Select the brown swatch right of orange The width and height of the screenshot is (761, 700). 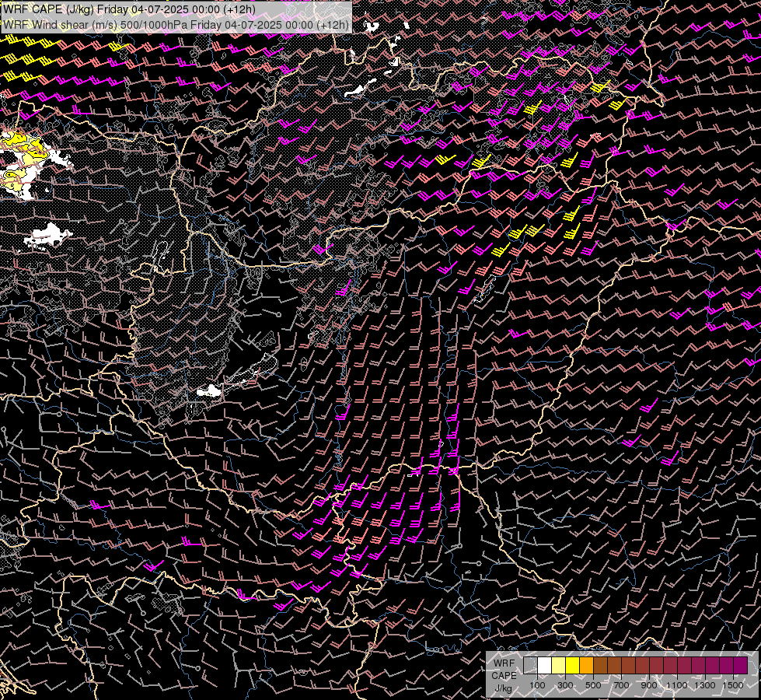600,665
